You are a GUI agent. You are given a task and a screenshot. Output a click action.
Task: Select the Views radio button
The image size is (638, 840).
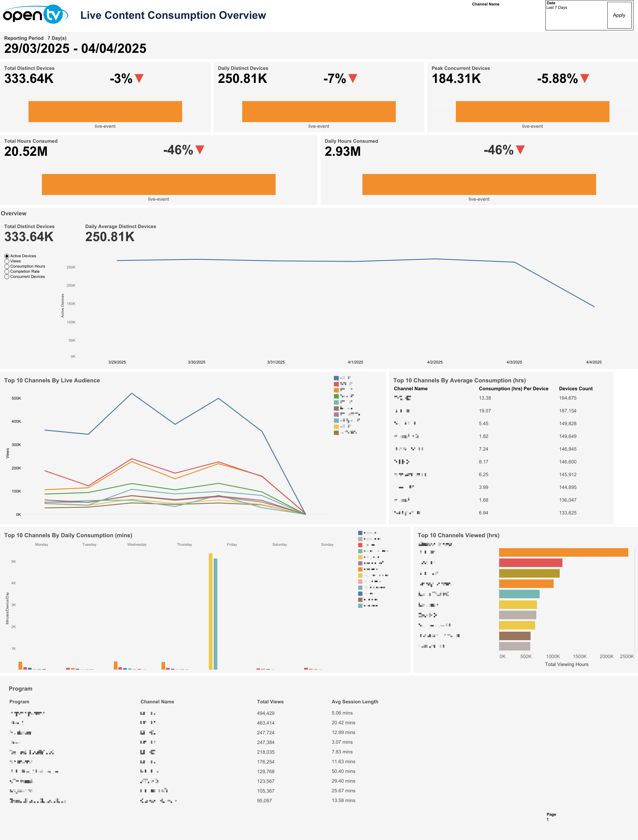(7, 261)
